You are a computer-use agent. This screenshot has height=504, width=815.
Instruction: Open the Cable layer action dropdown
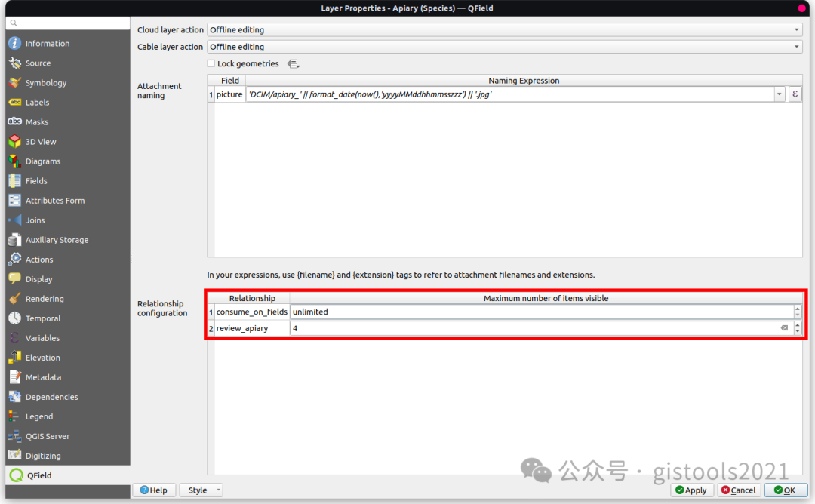point(797,46)
